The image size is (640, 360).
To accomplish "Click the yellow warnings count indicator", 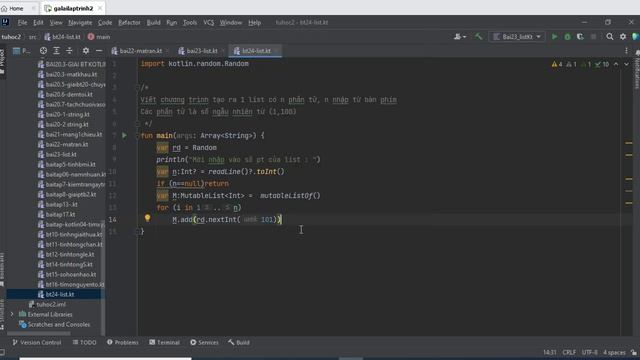I will point(557,64).
